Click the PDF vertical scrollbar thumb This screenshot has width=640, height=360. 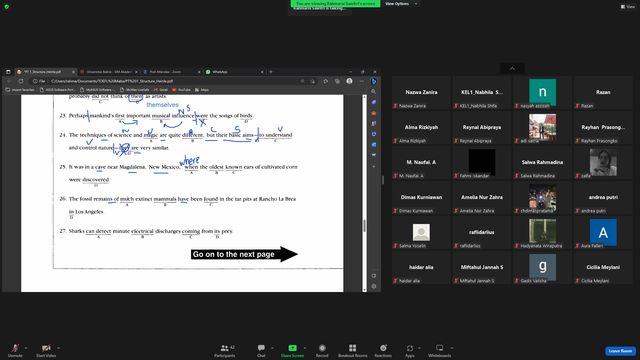click(364, 226)
